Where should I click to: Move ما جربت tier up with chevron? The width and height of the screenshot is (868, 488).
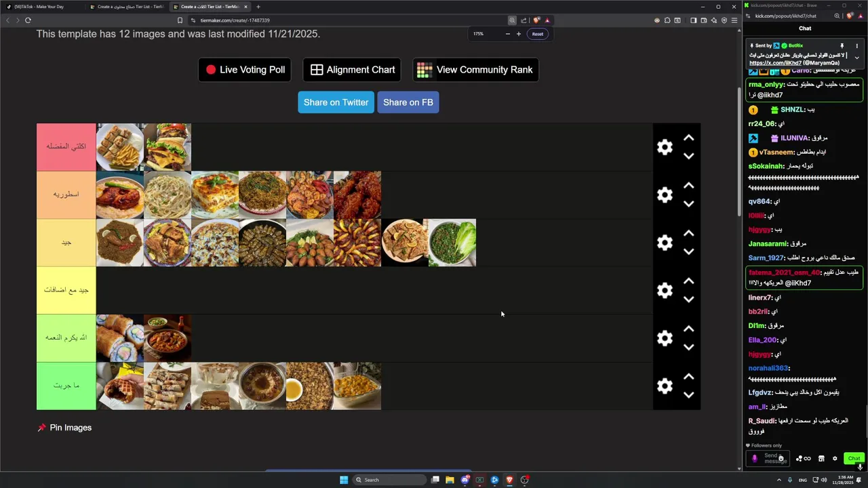click(x=688, y=376)
